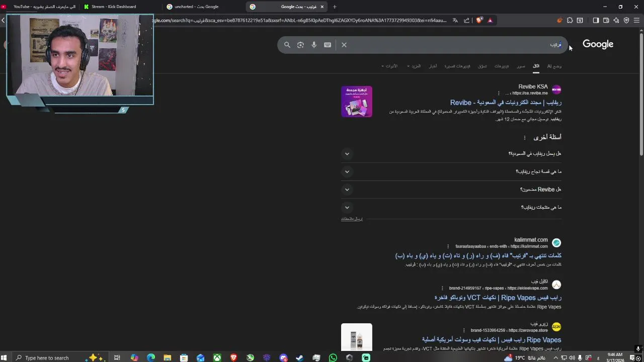Open the Tools dropdown (الأدوات)
This screenshot has height=362, width=644.
click(x=390, y=66)
